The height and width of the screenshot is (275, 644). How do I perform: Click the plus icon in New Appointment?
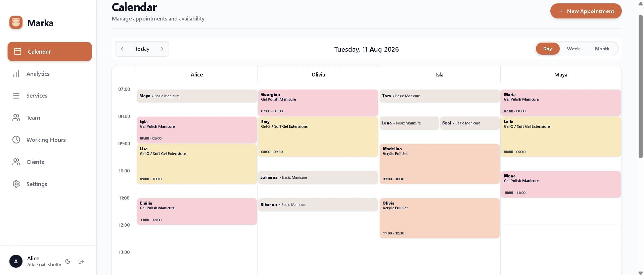pos(561,11)
